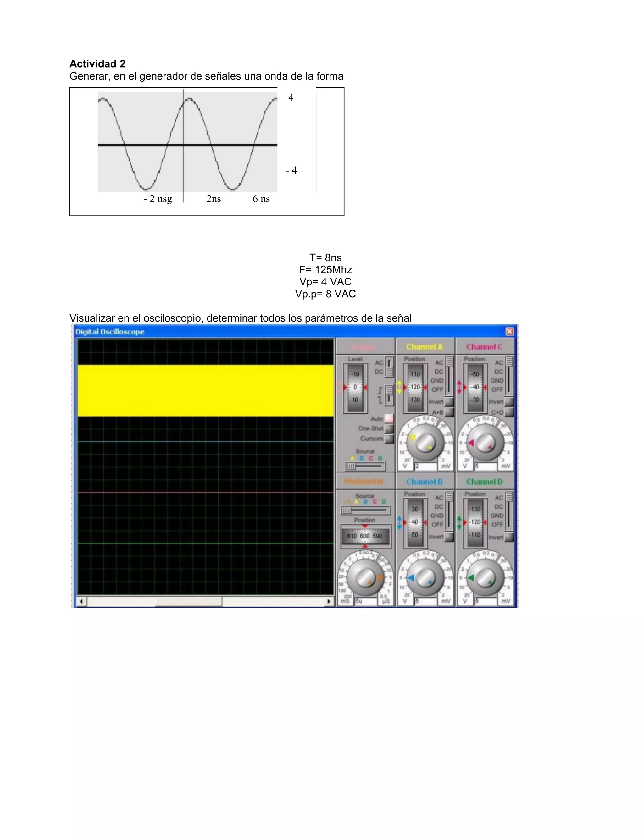Click the Trigger Level thumbwheel

(x=355, y=388)
